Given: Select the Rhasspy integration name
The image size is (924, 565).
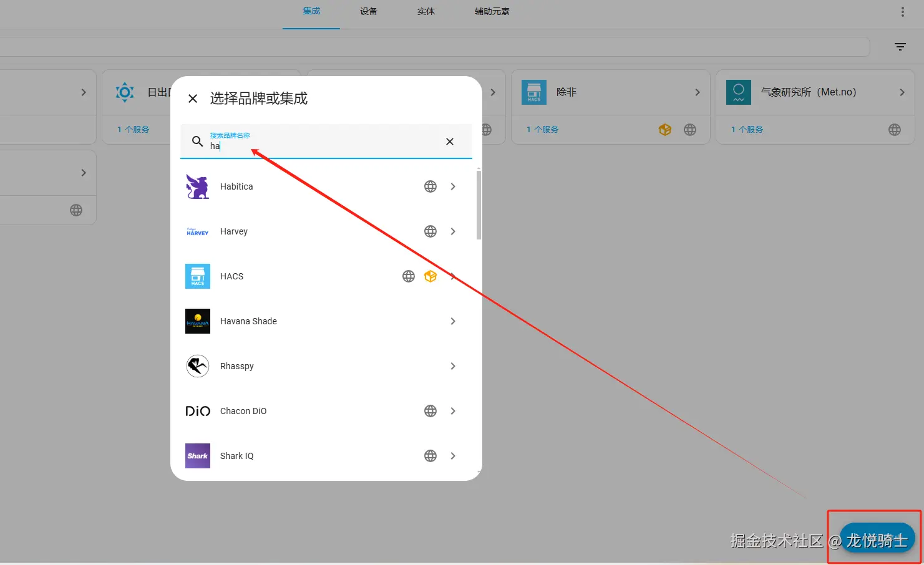Looking at the screenshot, I should coord(237,366).
